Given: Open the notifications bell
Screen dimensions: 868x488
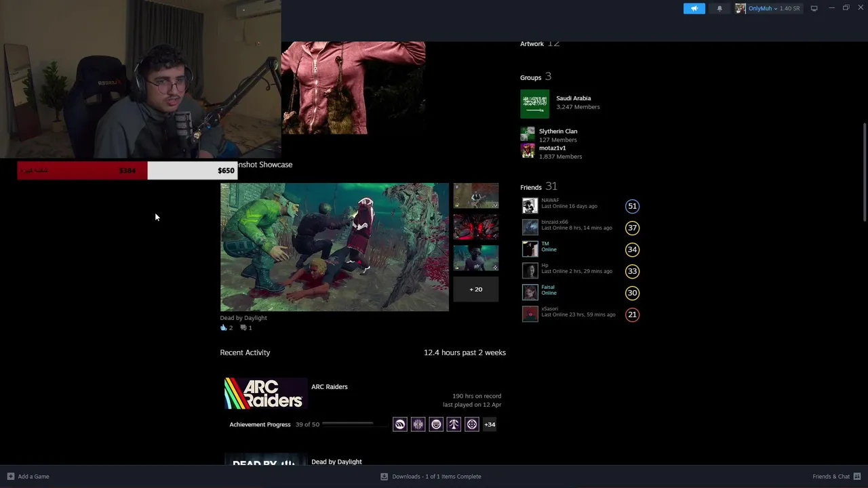Looking at the screenshot, I should click(719, 8).
